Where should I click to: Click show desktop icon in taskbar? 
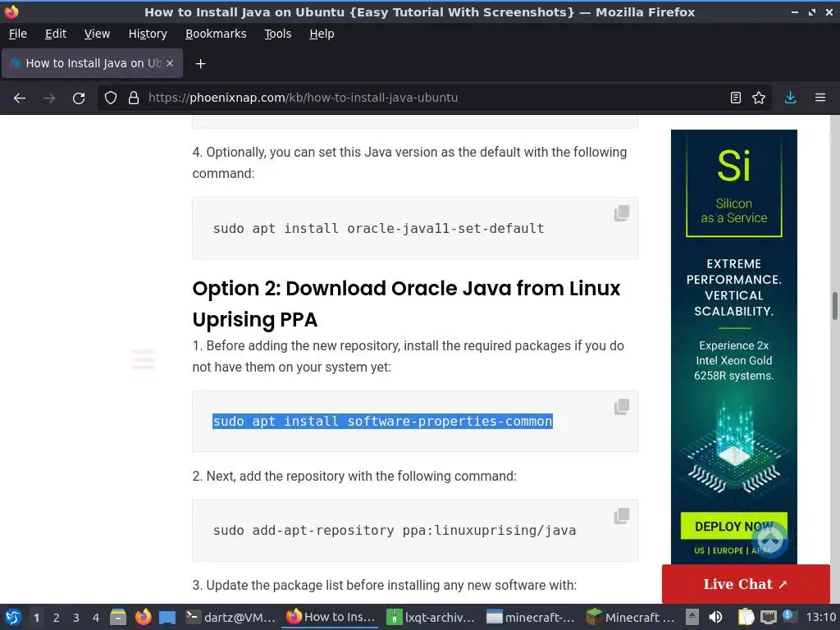tap(167, 618)
